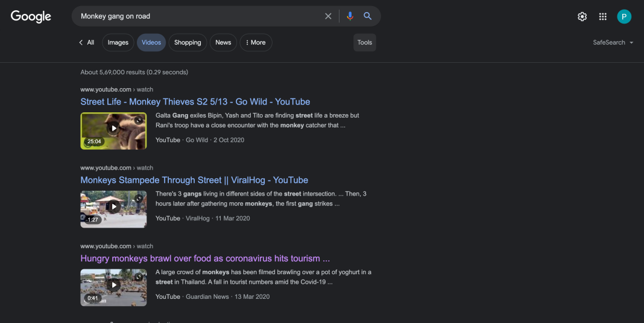
Task: Open Monkeys Stampede Through Street link
Action: pos(194,180)
